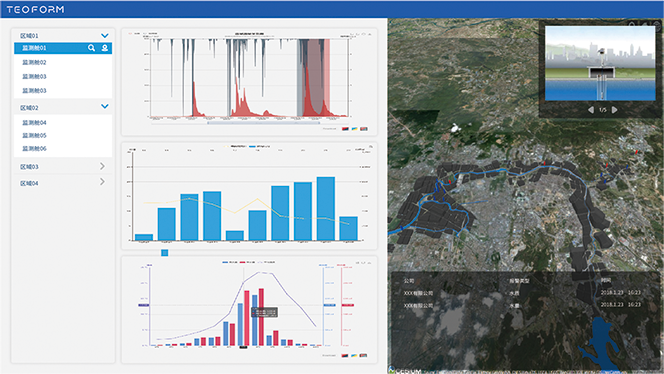Click the 时间 column header in the alarm table

(606, 280)
